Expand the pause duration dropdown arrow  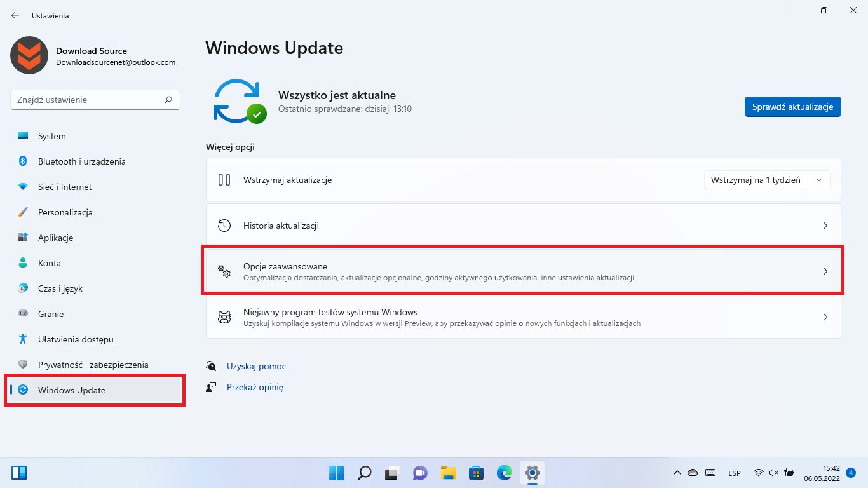click(x=819, y=180)
